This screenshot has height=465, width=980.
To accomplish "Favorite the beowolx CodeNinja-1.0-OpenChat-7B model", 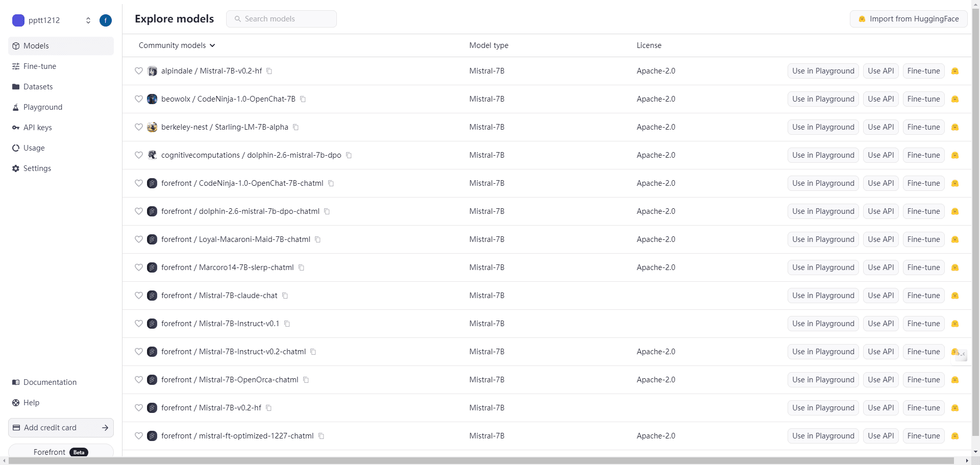I will click(138, 99).
